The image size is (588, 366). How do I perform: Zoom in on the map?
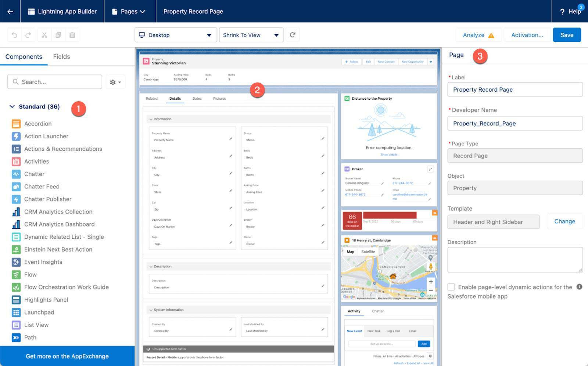[430, 282]
